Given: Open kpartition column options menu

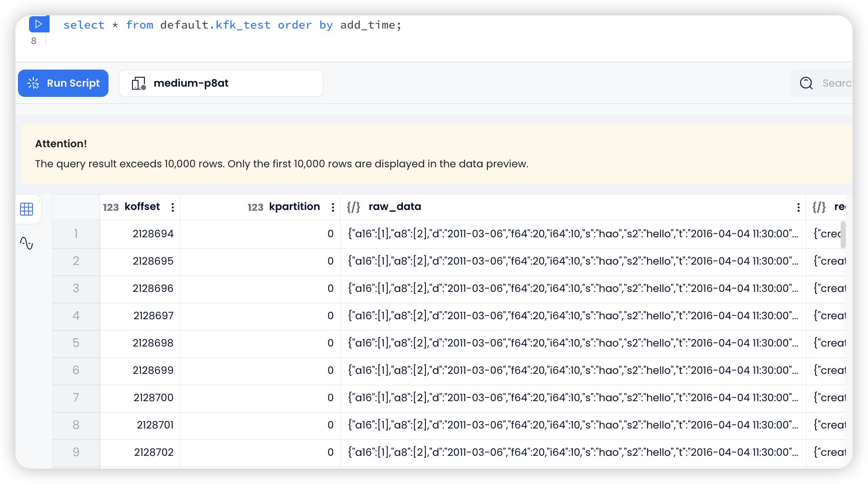Looking at the screenshot, I should point(333,207).
